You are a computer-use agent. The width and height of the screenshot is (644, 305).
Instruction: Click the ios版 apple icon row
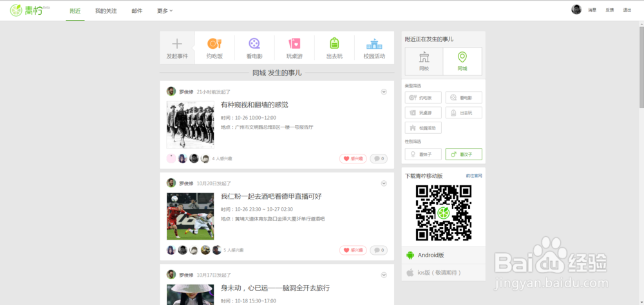coord(443,272)
